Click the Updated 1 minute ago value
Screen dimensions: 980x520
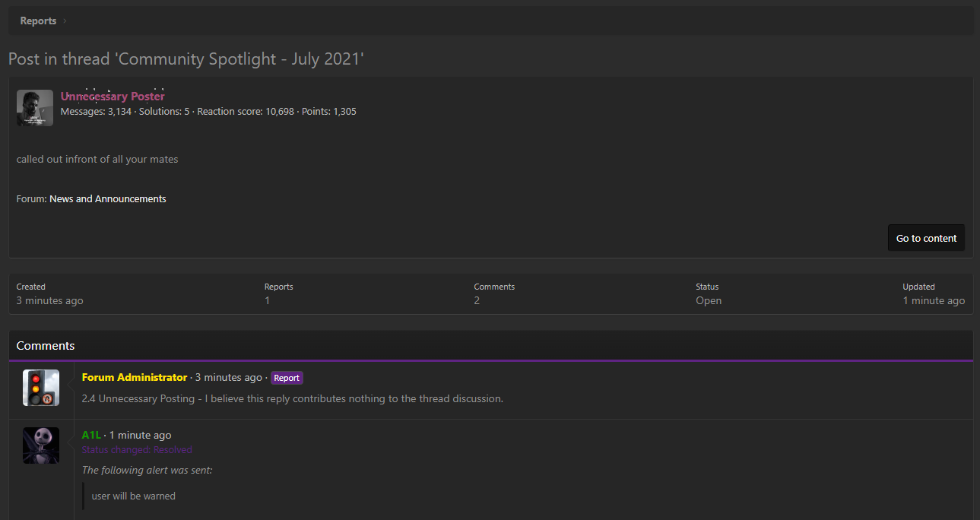click(x=933, y=300)
